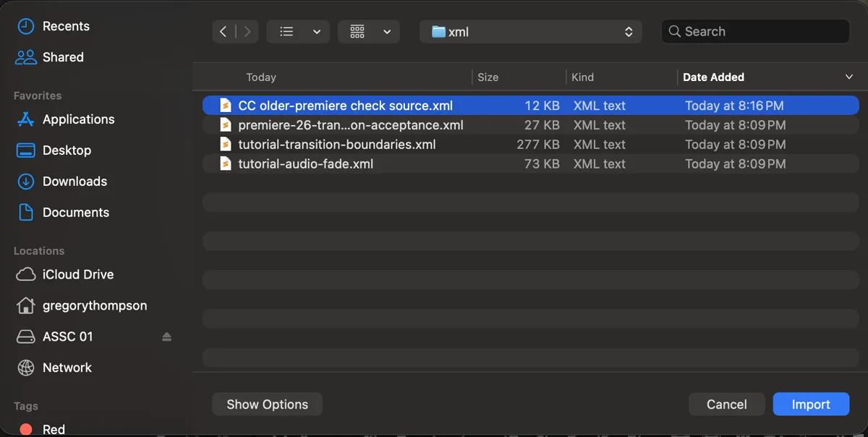868x437 pixels.
Task: Click the ASSC 01 drive icon
Action: pos(26,337)
